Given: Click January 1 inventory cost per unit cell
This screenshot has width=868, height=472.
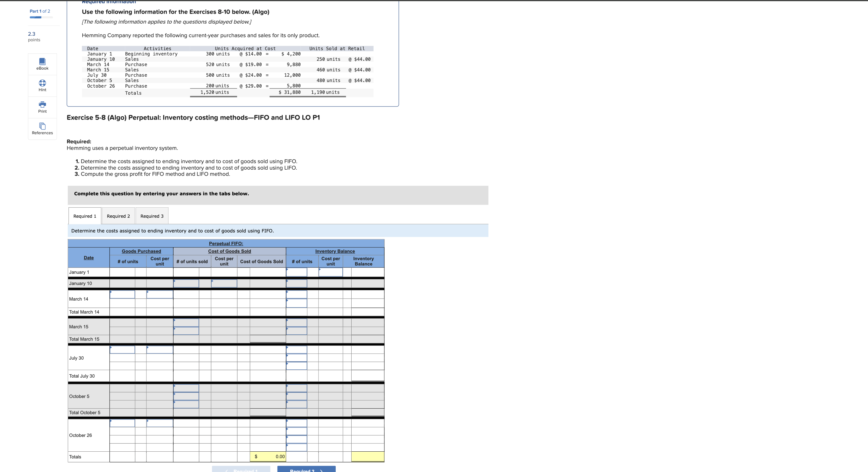Looking at the screenshot, I should pos(331,272).
